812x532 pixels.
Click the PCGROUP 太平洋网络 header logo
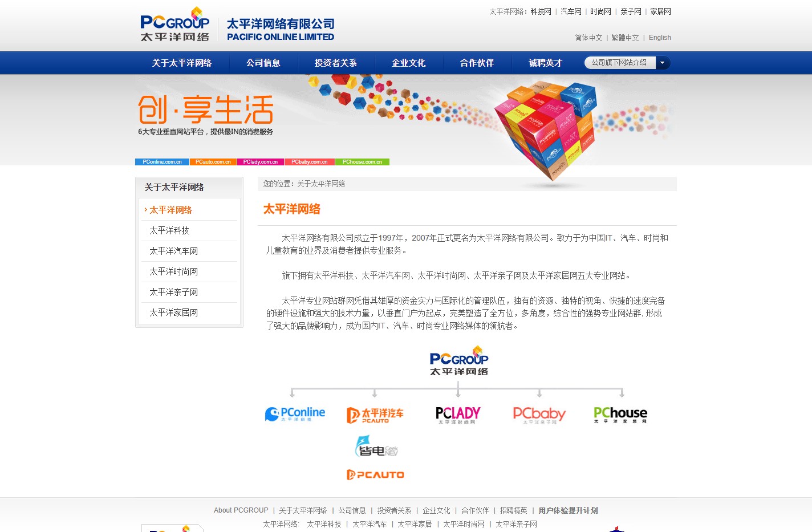click(175, 24)
